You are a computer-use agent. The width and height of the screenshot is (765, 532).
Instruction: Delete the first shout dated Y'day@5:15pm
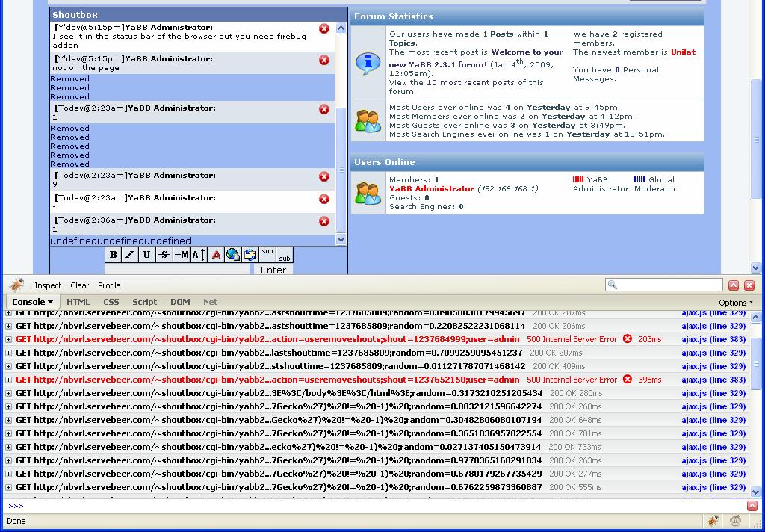[324, 28]
